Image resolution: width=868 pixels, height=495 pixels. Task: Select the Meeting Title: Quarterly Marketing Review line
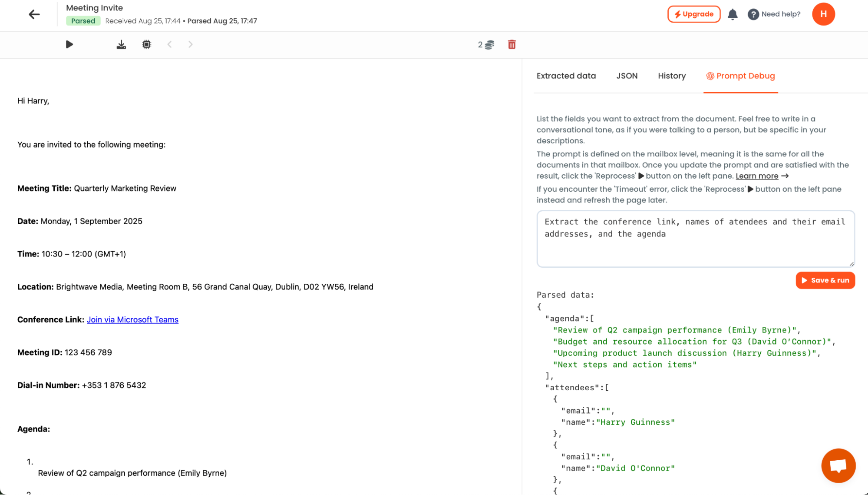pos(97,188)
